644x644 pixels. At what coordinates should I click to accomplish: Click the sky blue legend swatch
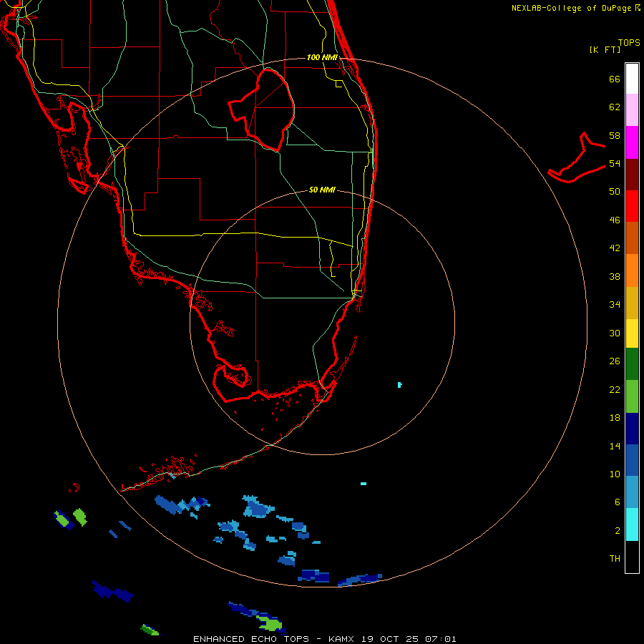click(632, 492)
